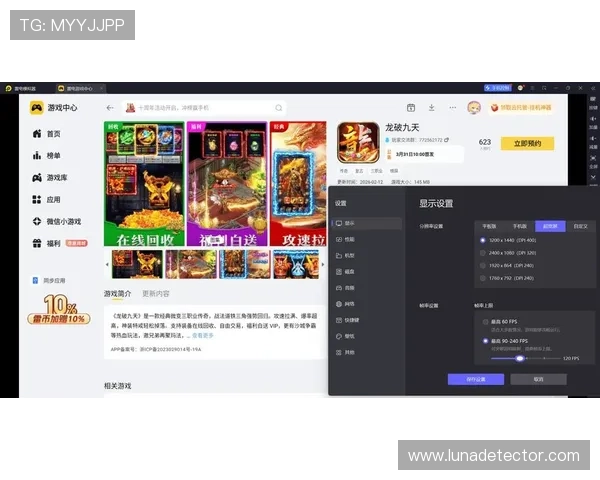The width and height of the screenshot is (600, 480).
Task: Switch to the first emulator window tab
Action: pyautogui.click(x=21, y=88)
